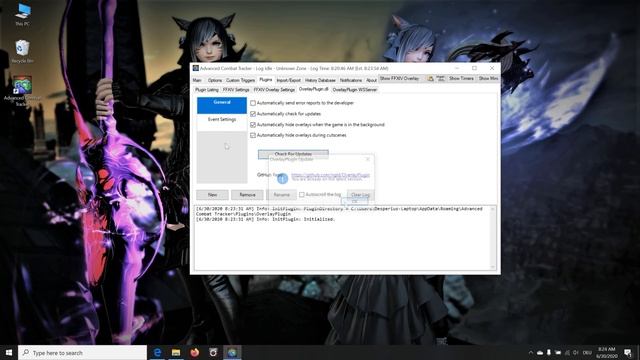Toggle automatically check for updates checkbox
The image size is (640, 360).
[x=253, y=114]
